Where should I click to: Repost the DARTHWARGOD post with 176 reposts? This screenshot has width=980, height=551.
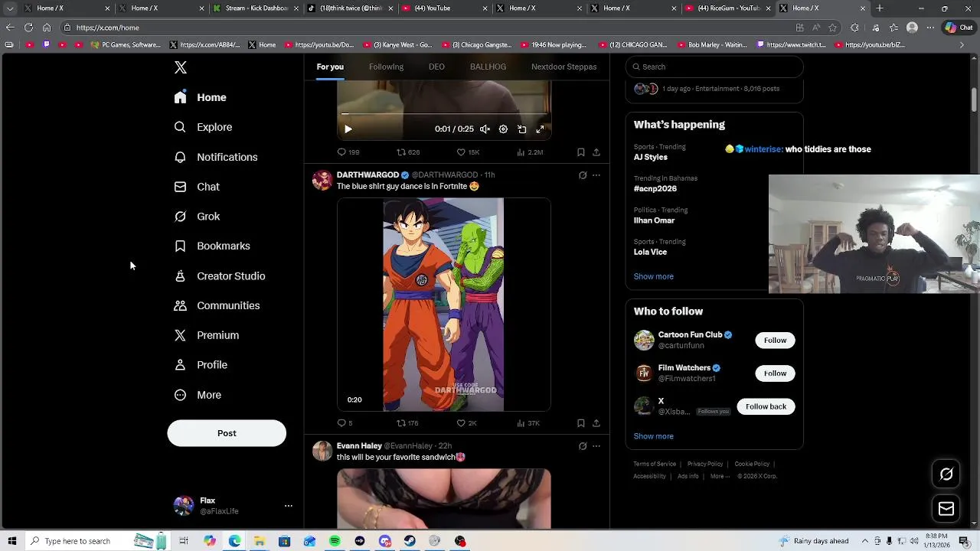pyautogui.click(x=407, y=423)
